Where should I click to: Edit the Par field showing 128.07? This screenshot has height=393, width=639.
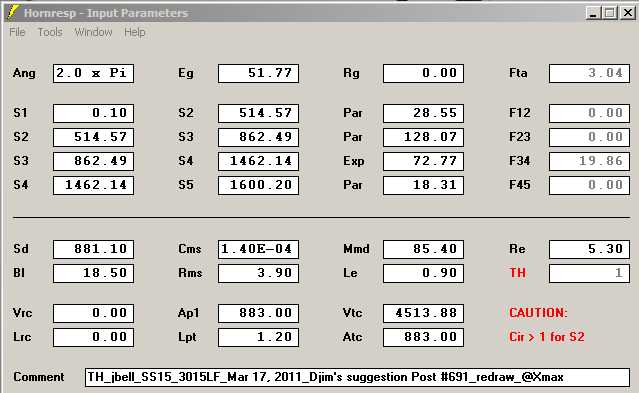point(423,137)
